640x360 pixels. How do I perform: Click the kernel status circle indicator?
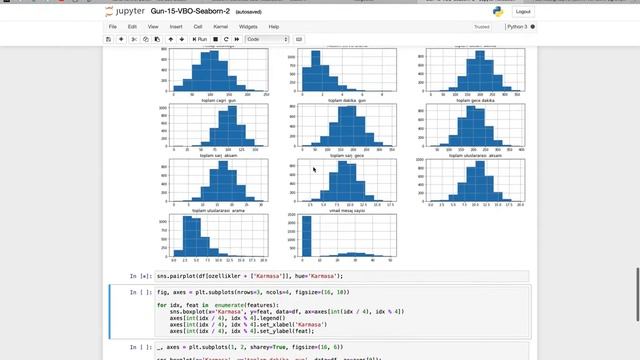coord(533,27)
